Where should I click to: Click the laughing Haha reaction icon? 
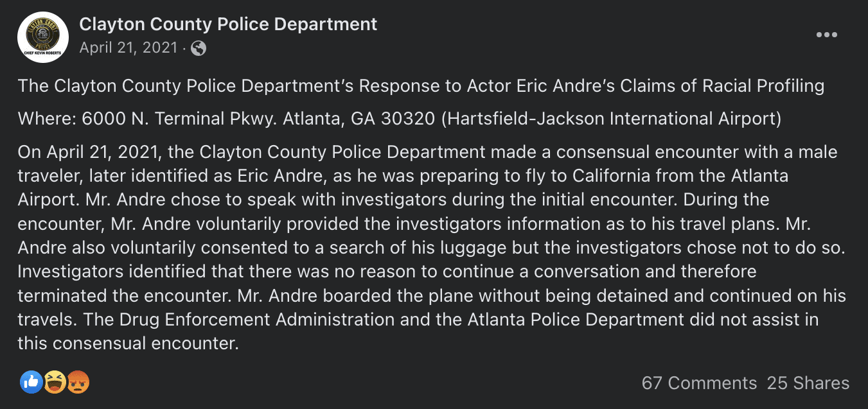pos(55,383)
